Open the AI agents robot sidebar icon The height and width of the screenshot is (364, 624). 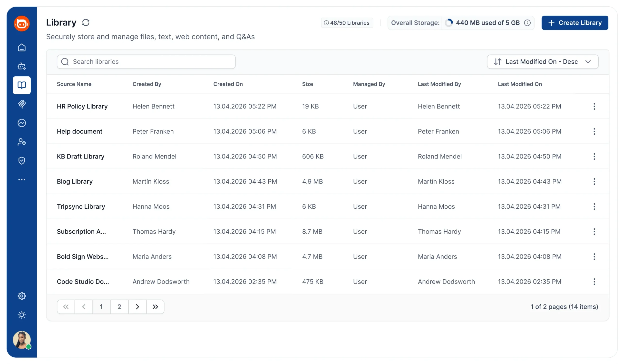click(22, 66)
